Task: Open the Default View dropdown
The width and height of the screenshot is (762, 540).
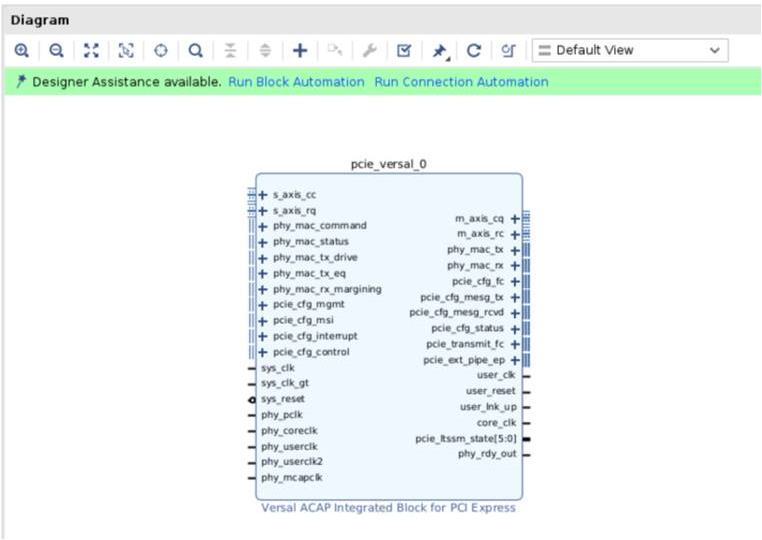Action: [630, 50]
